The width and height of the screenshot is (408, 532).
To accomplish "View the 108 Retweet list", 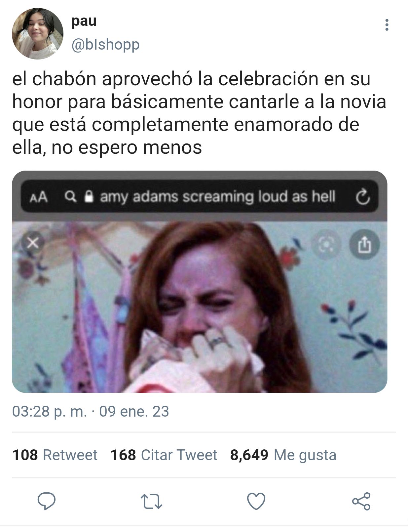I will click(55, 455).
